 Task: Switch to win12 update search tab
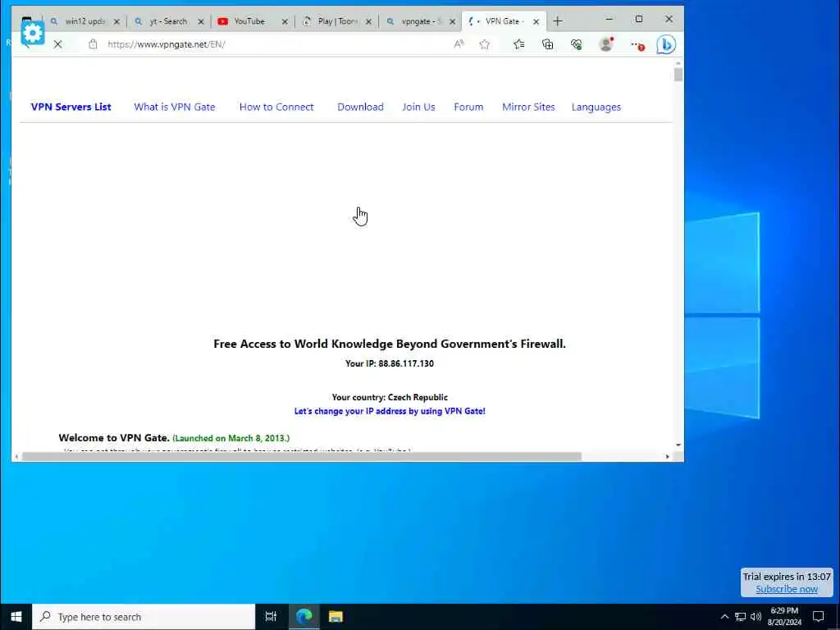click(84, 21)
